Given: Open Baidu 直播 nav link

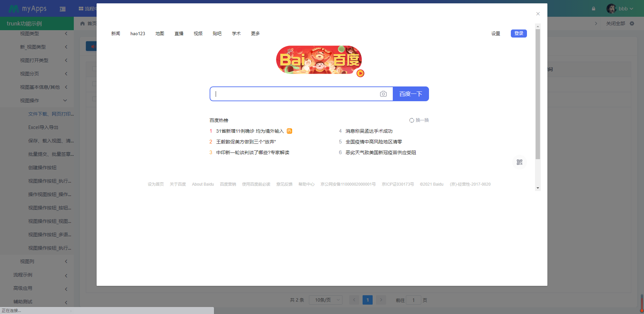Looking at the screenshot, I should (x=179, y=34).
